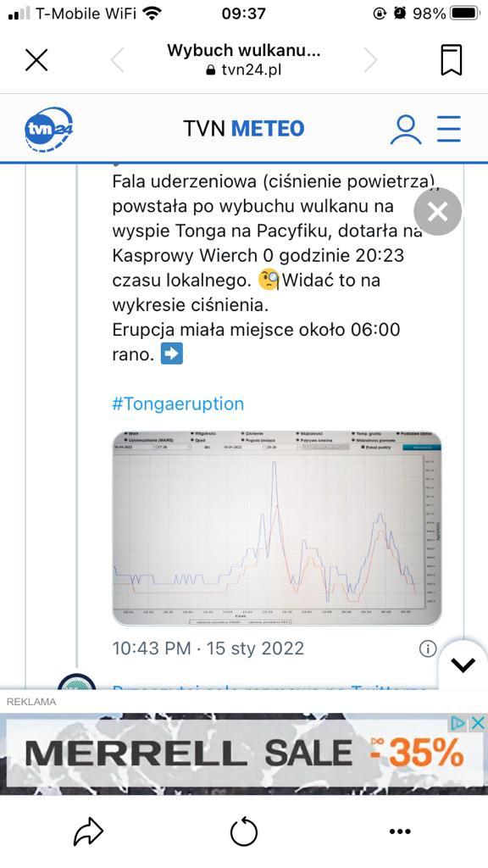
Task: Go back with the left chevron arrow
Action: click(117, 60)
